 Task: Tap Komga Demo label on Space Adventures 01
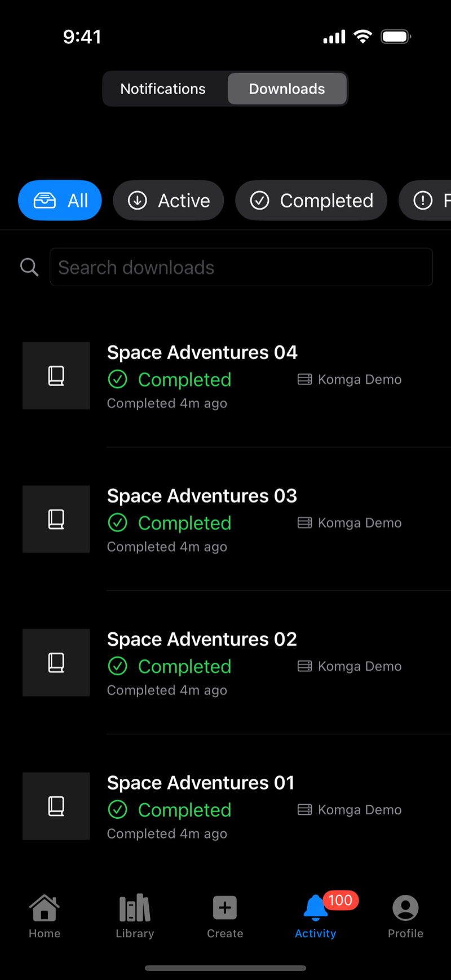(360, 810)
